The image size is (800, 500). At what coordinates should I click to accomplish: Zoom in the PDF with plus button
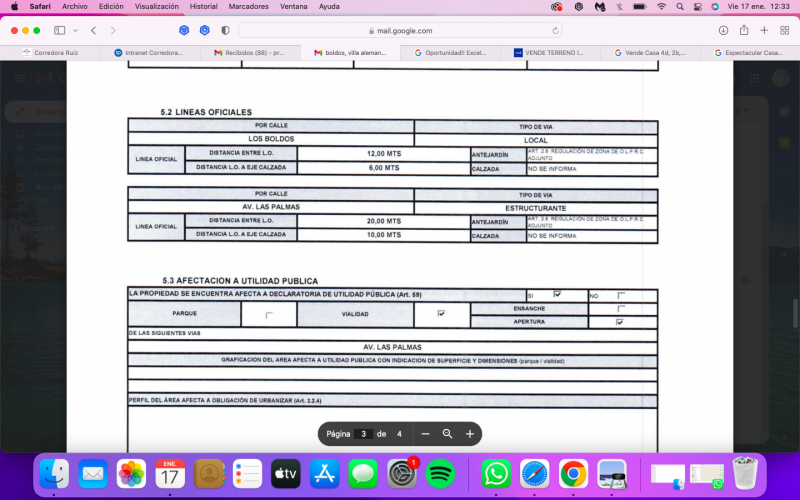(x=470, y=434)
